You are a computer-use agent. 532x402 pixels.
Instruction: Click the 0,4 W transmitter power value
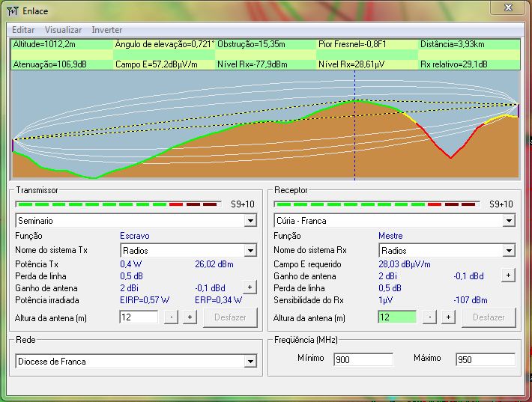point(130,264)
